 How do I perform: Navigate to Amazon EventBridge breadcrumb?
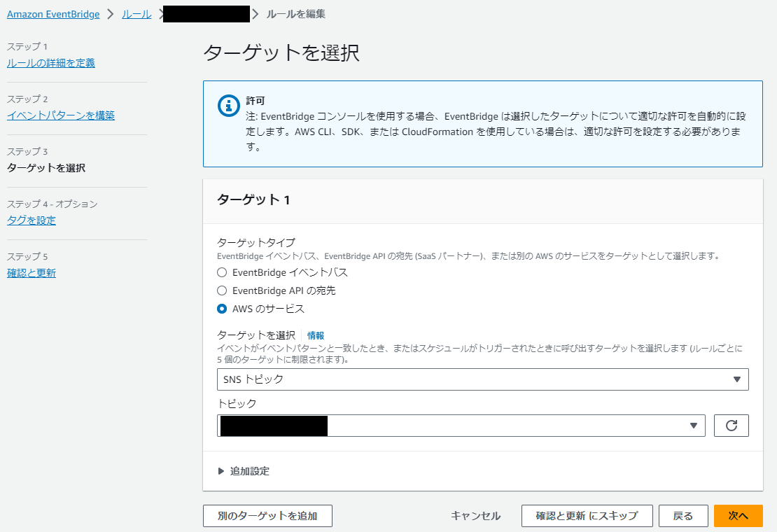[x=53, y=14]
